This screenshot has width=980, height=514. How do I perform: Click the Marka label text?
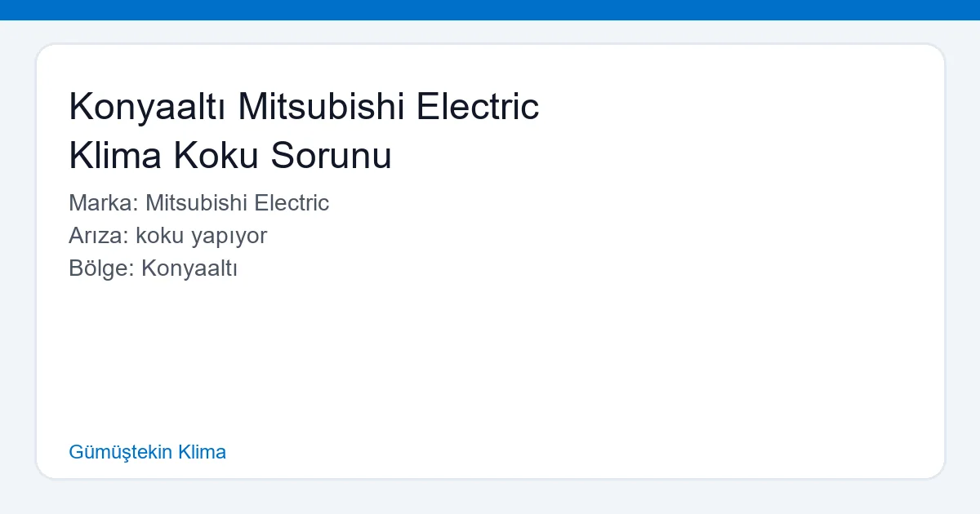[100, 203]
